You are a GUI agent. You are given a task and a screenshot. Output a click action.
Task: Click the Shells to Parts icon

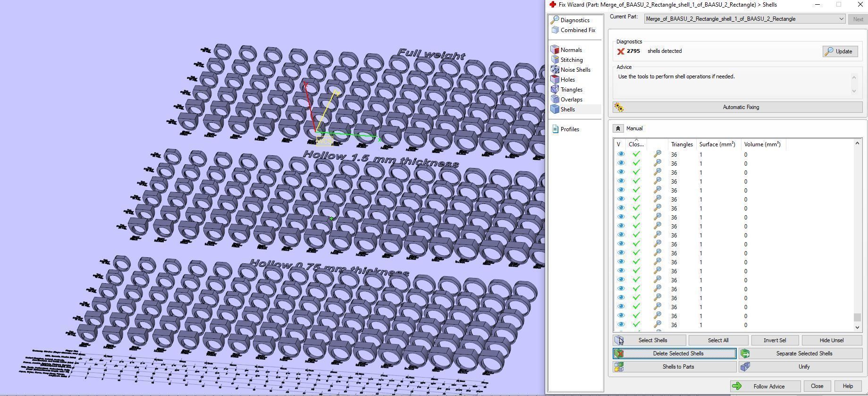coord(619,367)
